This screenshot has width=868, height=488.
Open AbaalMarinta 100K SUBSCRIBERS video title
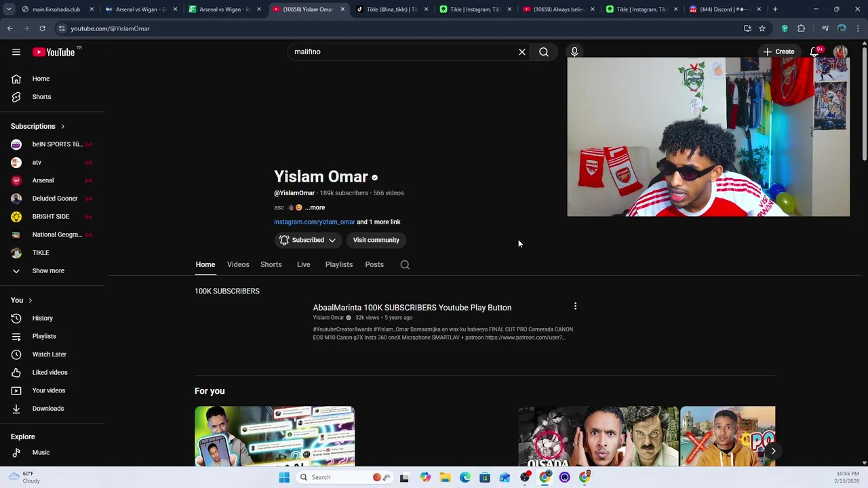coord(412,308)
